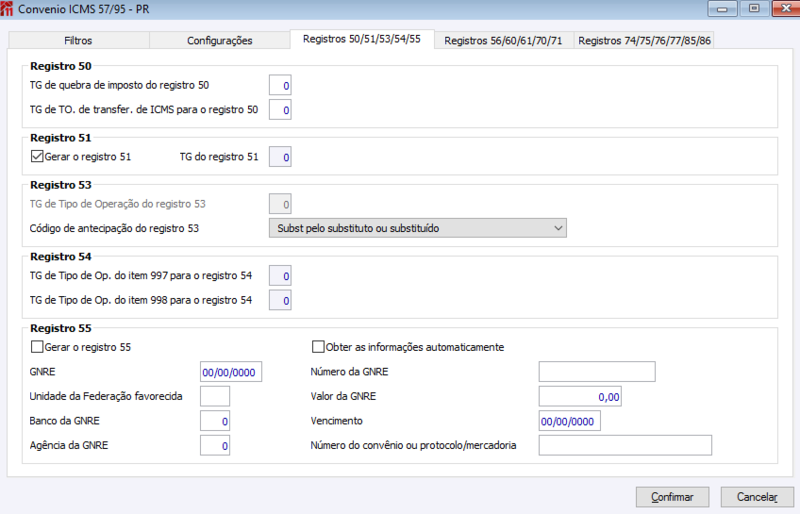Click the 'Registro 50' group heading
The image size is (800, 514).
click(61, 66)
